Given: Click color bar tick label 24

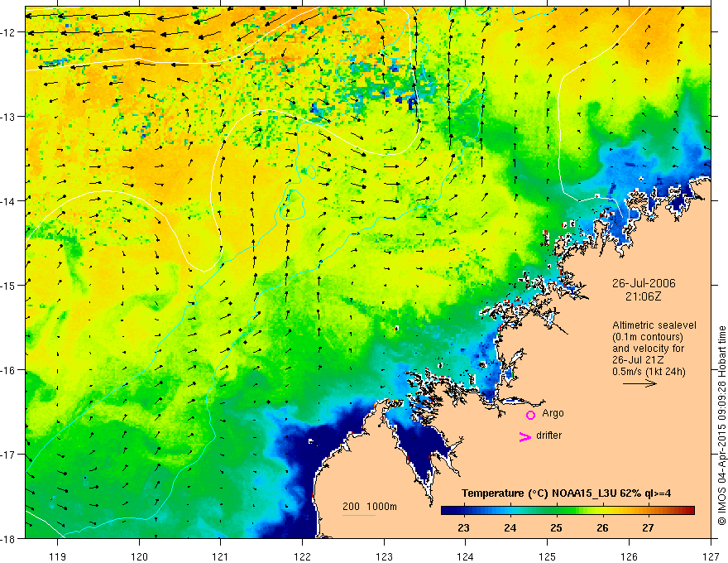Looking at the screenshot, I should click(x=510, y=527).
